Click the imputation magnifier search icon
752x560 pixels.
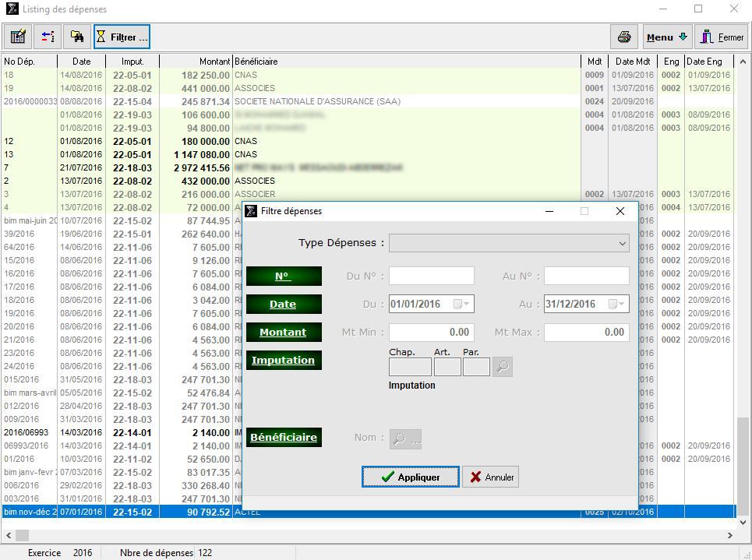coord(503,367)
